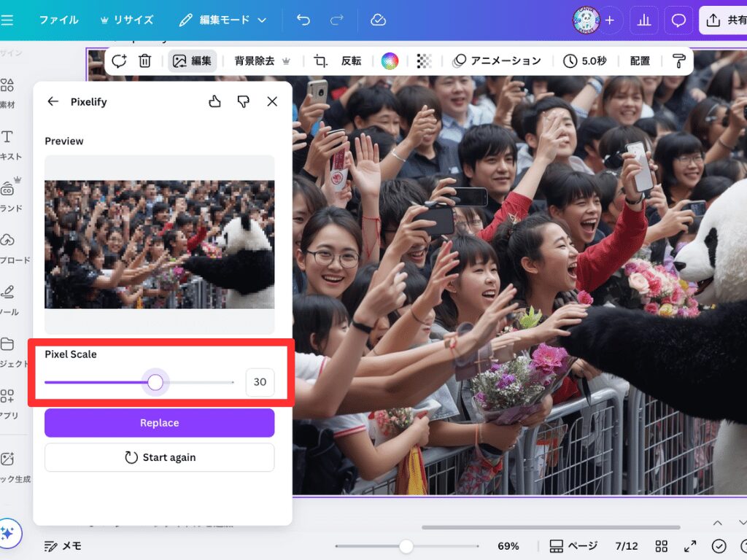747x560 pixels.
Task: Toggle grid view thumbnails icon
Action: point(662,546)
